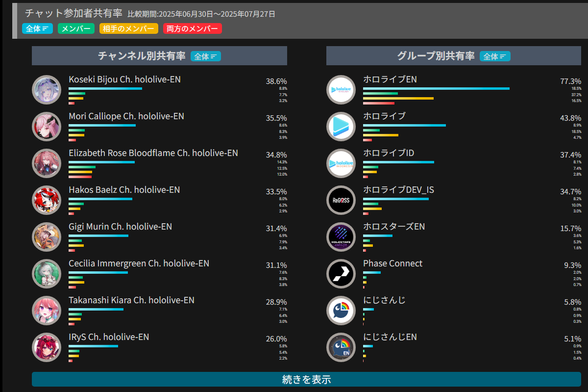The image size is (588, 392).
Task: Click Koseki Bijou's cyan total bar
Action: 105,88
